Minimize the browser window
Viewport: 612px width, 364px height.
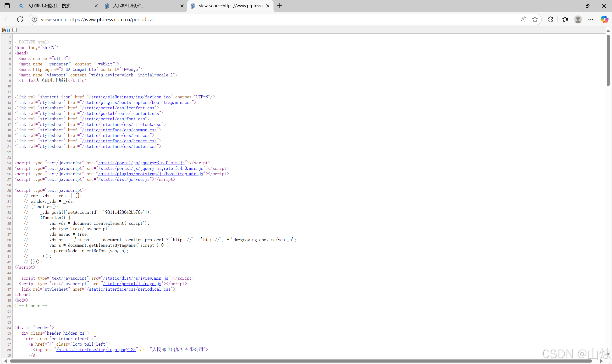(571, 6)
